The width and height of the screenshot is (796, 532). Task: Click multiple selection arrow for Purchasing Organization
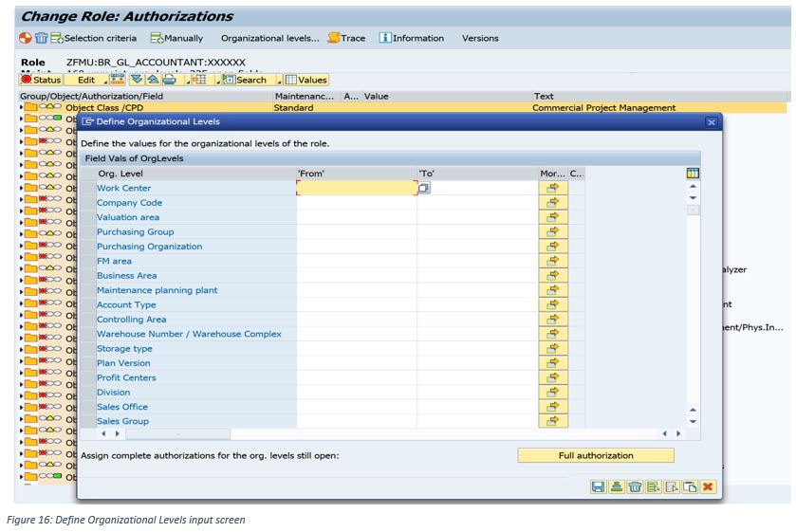click(553, 247)
